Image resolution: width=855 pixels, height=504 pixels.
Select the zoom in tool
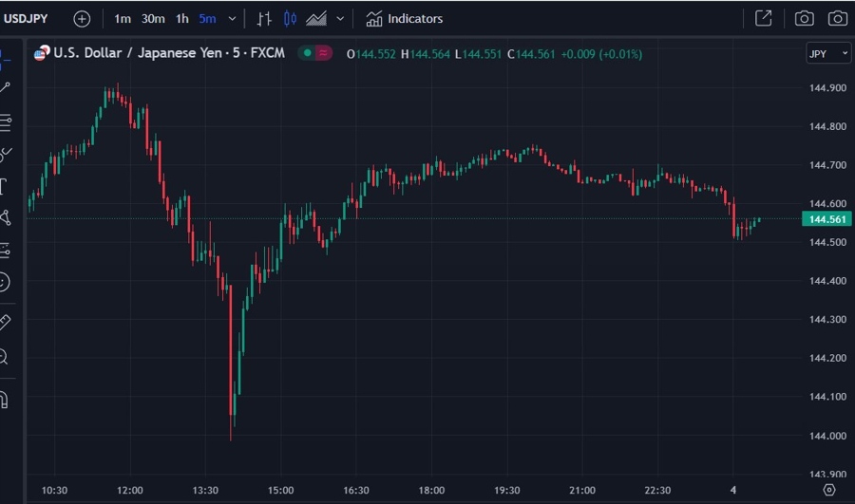pos(4,357)
